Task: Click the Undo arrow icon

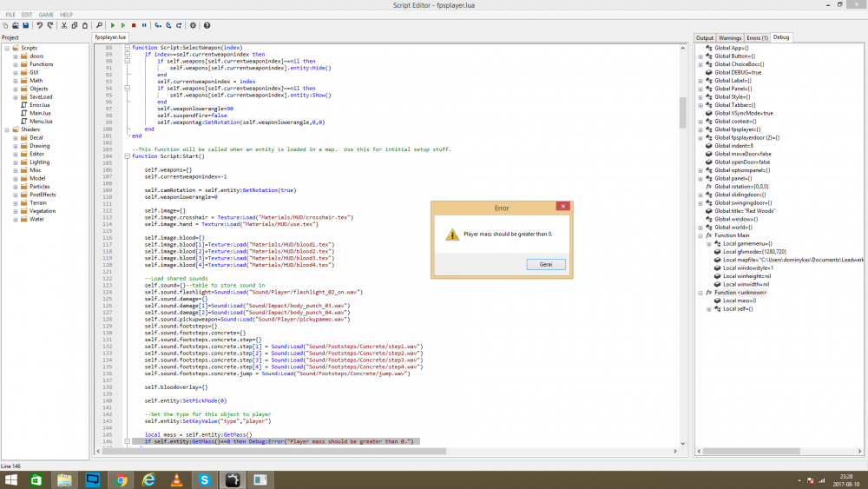Action: pos(39,26)
